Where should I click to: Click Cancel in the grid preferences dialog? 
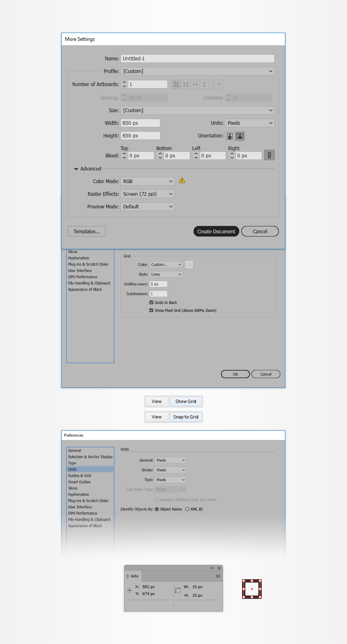(x=266, y=374)
